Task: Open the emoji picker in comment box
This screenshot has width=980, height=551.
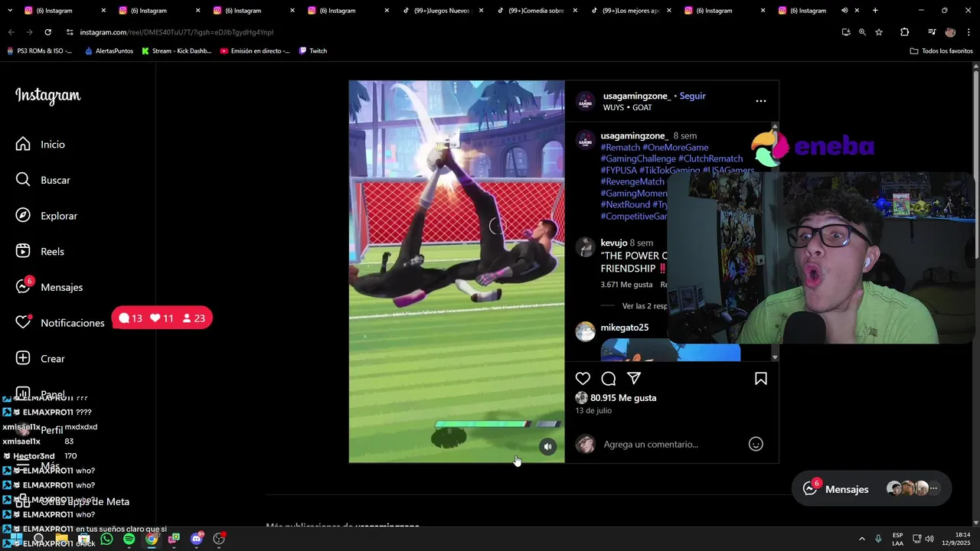Action: tap(756, 444)
